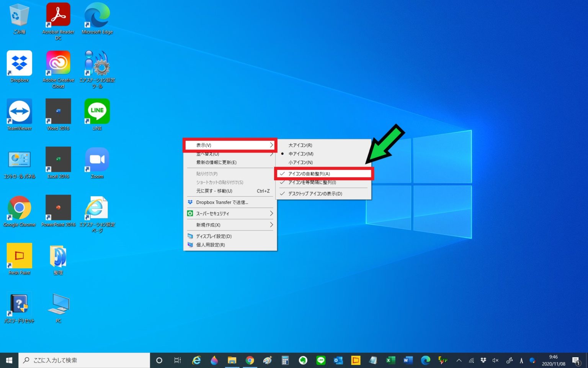This screenshot has width=588, height=368.
Task: Select the 中アイコン(M) radio option
Action: [301, 154]
